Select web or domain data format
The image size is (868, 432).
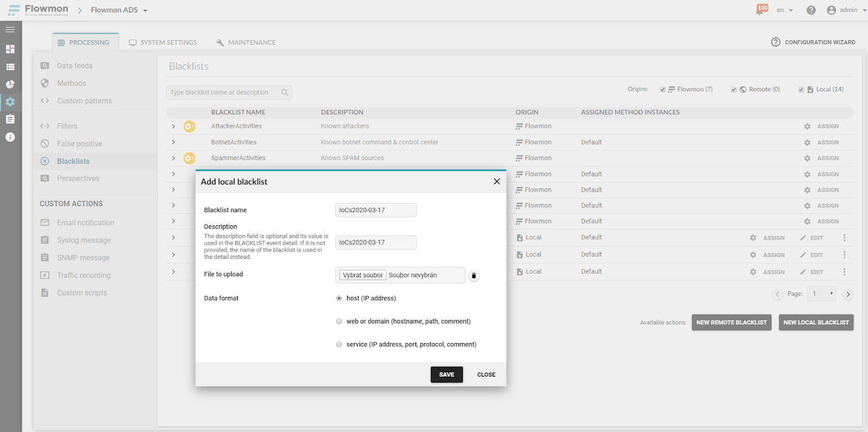(x=339, y=321)
